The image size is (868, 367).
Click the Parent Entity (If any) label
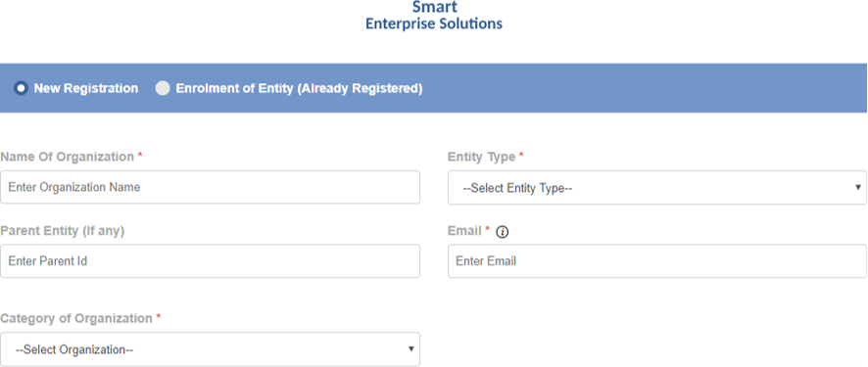(63, 231)
